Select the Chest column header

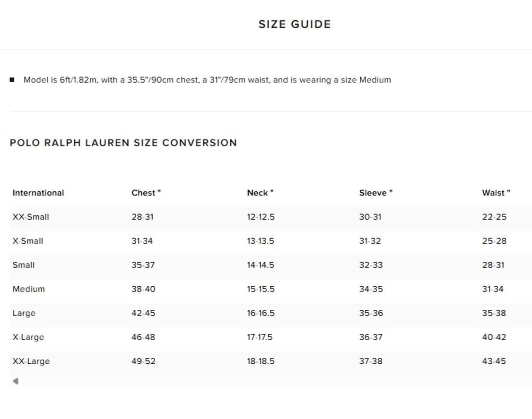tap(146, 193)
